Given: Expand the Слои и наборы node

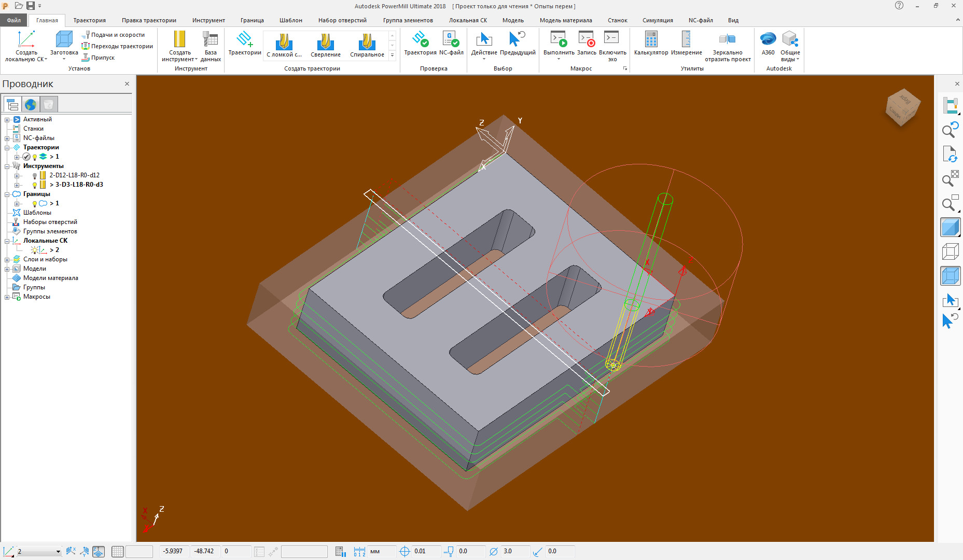Looking at the screenshot, I should click(x=7, y=260).
